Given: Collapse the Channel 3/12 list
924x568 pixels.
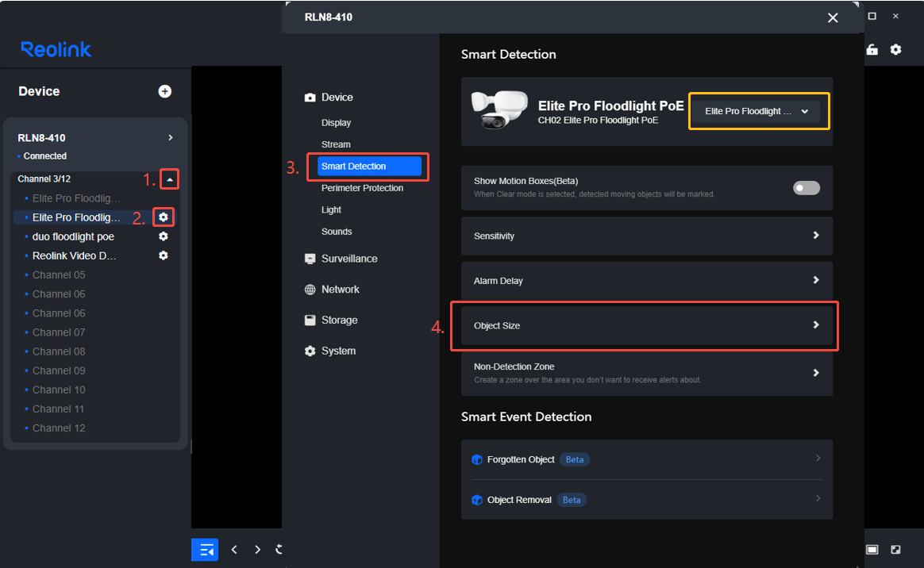Looking at the screenshot, I should pyautogui.click(x=170, y=179).
